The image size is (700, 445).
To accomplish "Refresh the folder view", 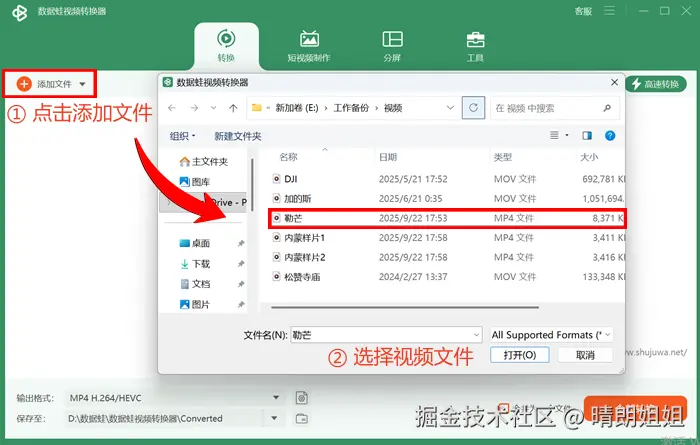I will coord(473,108).
